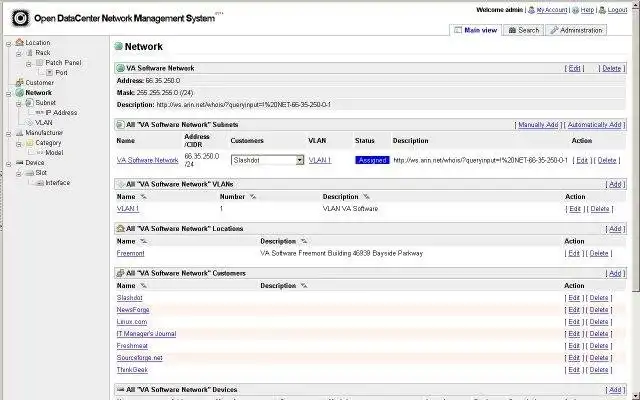The width and height of the screenshot is (640, 400).
Task: Click the Rack icon in sidebar tree
Action: [x=29, y=53]
